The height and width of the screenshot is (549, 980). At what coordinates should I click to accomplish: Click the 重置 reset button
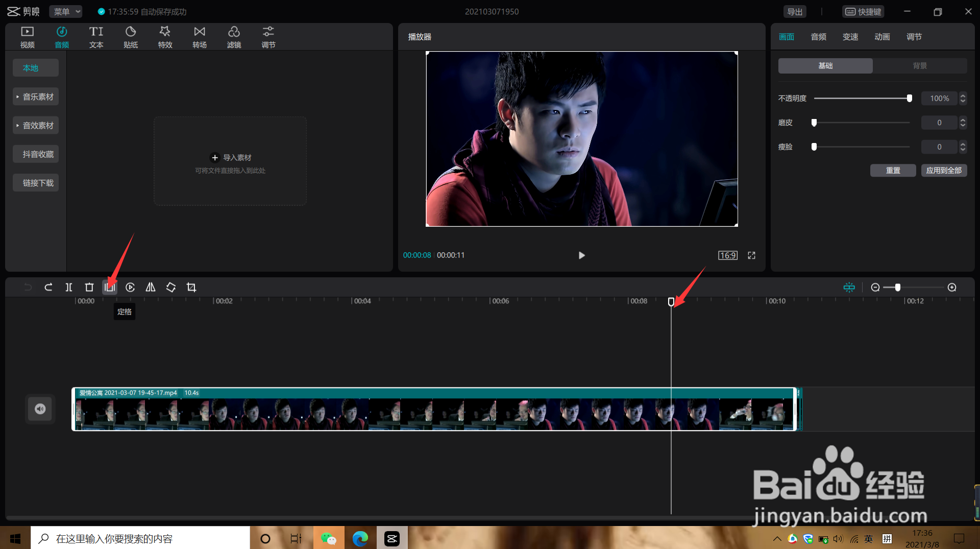pyautogui.click(x=893, y=171)
